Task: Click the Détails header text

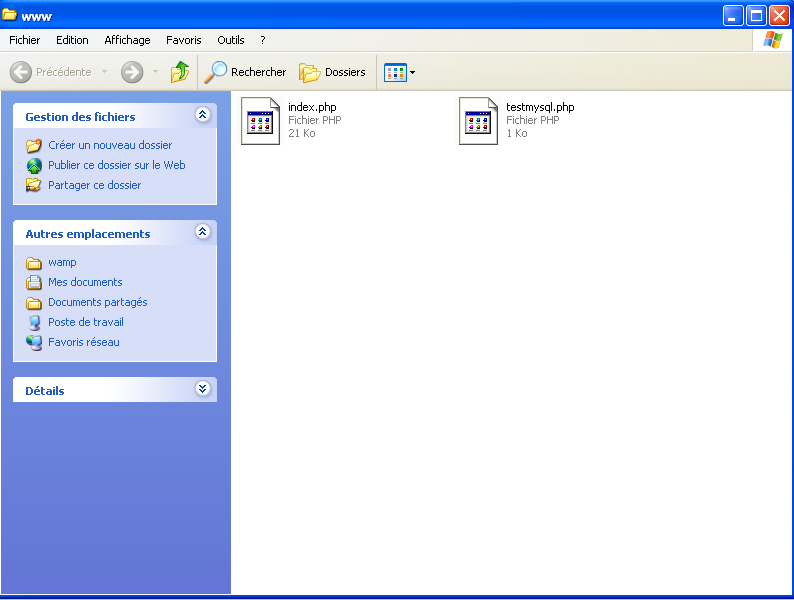Action: 45,391
